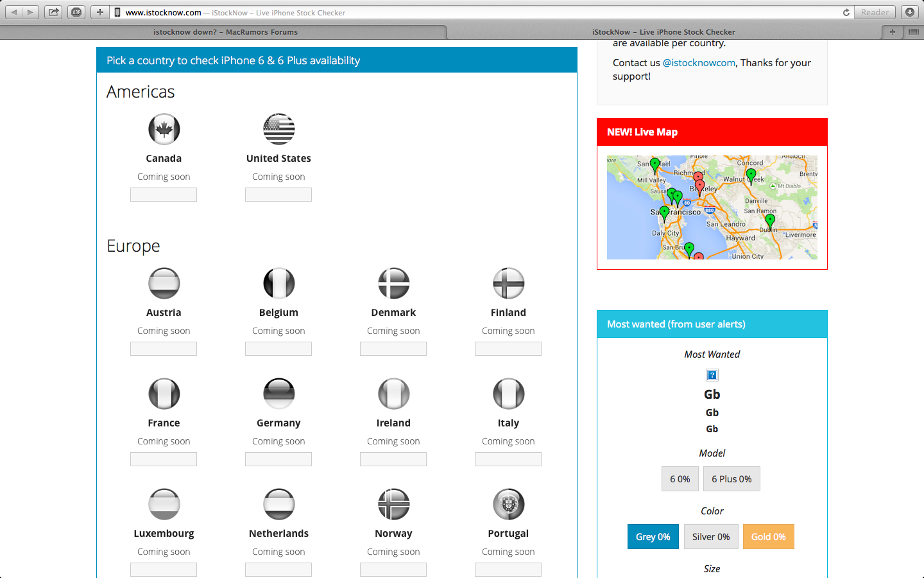Select the Portugal flag icon
The image size is (924, 578).
pyautogui.click(x=508, y=504)
